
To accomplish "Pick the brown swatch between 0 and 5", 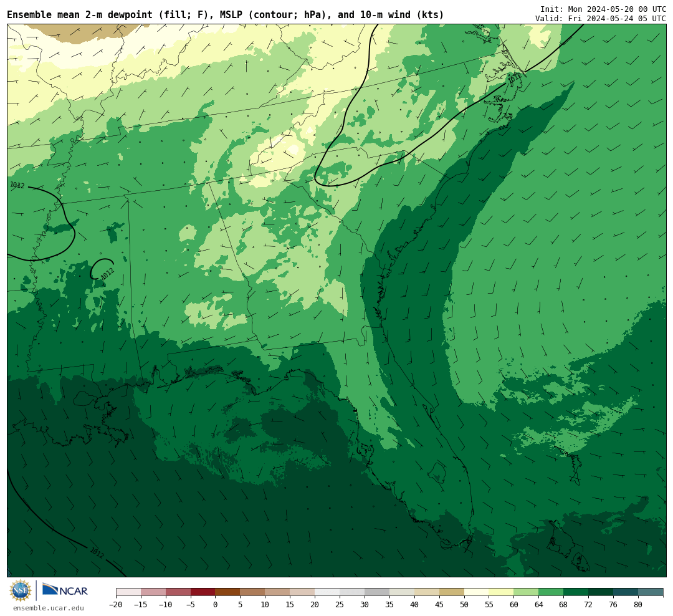I will 227,592.
